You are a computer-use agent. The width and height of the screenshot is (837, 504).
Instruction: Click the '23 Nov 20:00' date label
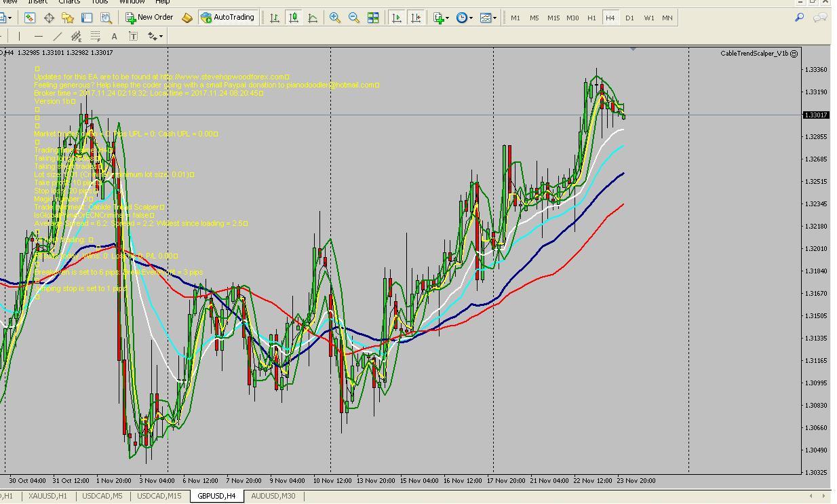[x=636, y=480]
